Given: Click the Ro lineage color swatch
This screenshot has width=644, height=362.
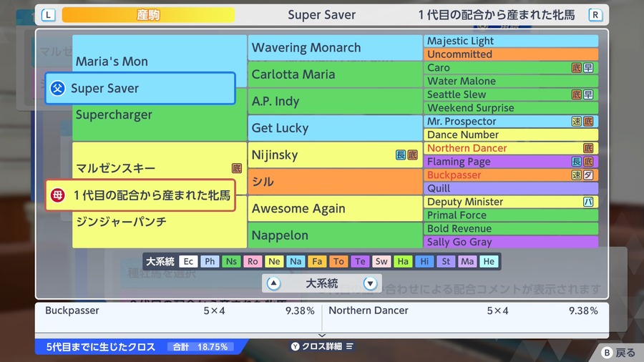Looking at the screenshot, I should pyautogui.click(x=253, y=261).
